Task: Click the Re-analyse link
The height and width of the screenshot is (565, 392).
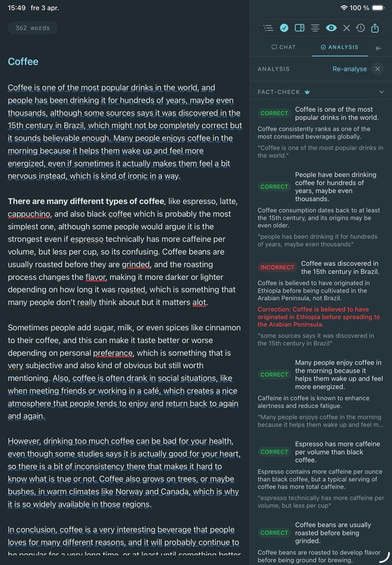Action: [350, 69]
